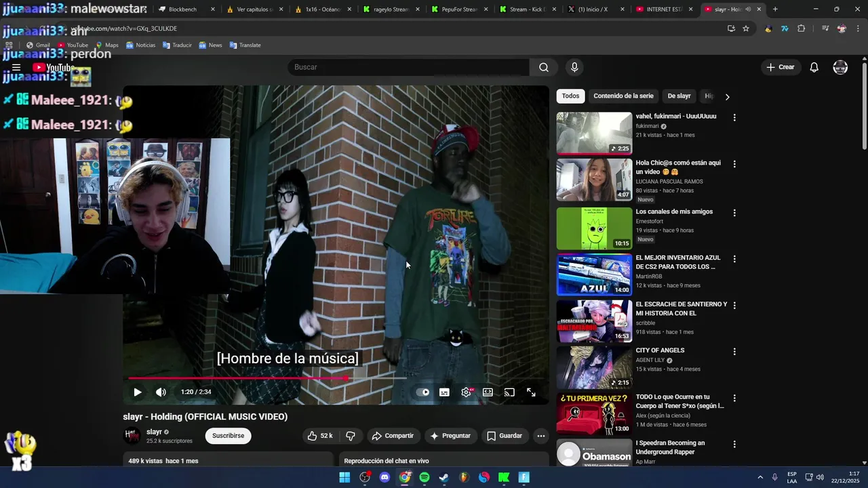This screenshot has height=488, width=868.
Task: Open Chrome extensions puzzle icon
Action: tap(802, 28)
